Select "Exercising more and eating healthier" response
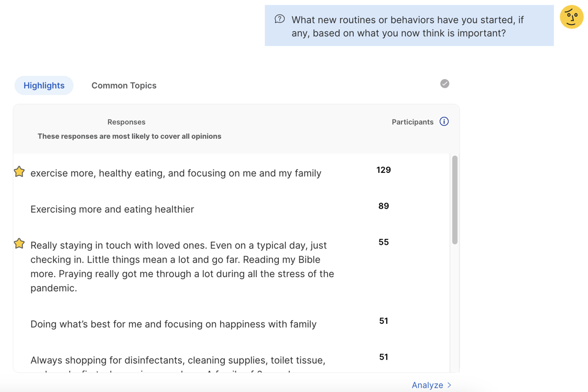The image size is (588, 392). pyautogui.click(x=112, y=209)
